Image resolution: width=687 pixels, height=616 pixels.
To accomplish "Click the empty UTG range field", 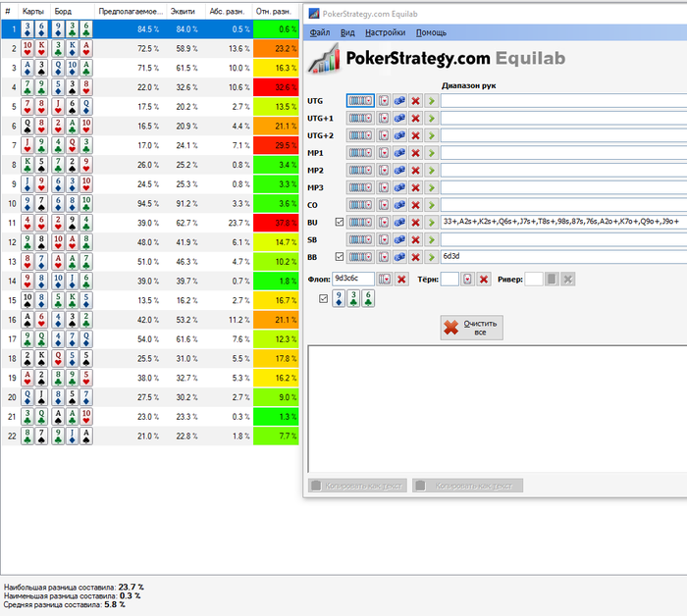I will (563, 101).
